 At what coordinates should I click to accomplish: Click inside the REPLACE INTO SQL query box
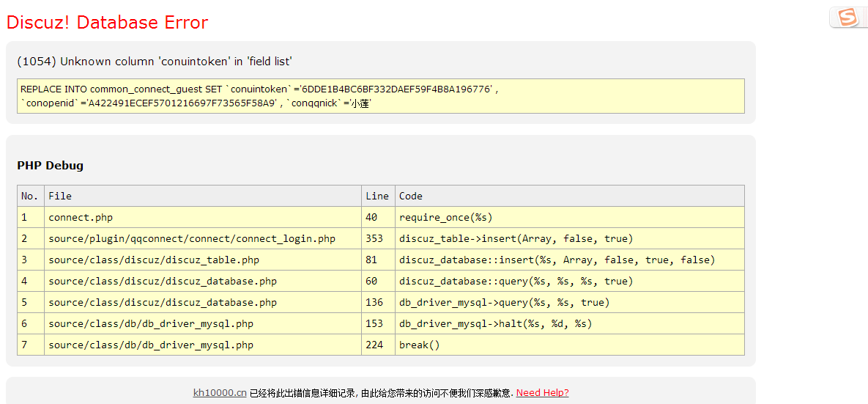pos(380,96)
